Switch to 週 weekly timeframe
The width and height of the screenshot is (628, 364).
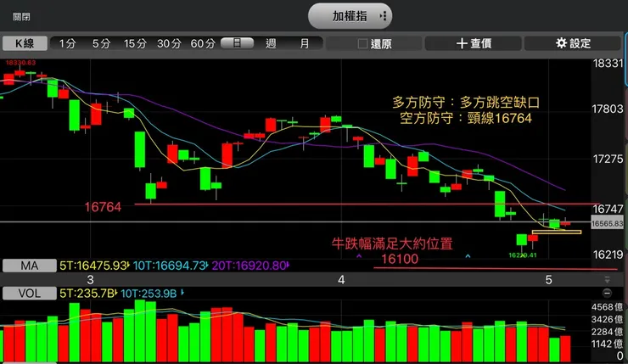[271, 43]
